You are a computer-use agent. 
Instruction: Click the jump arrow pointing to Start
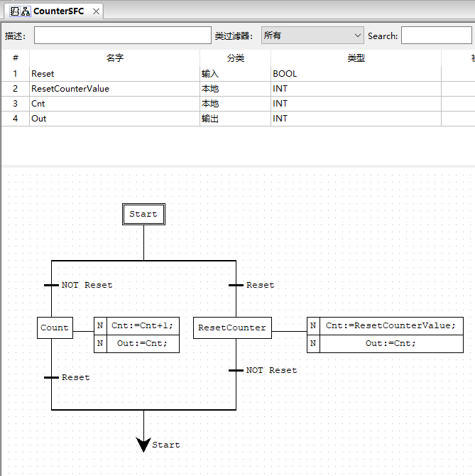point(143,444)
